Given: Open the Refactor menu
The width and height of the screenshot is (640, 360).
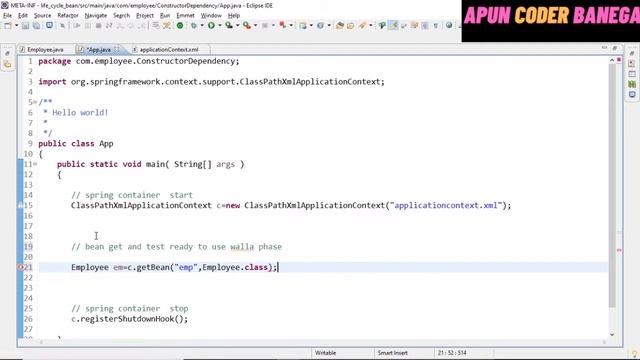Looking at the screenshot, I should tap(68, 16).
